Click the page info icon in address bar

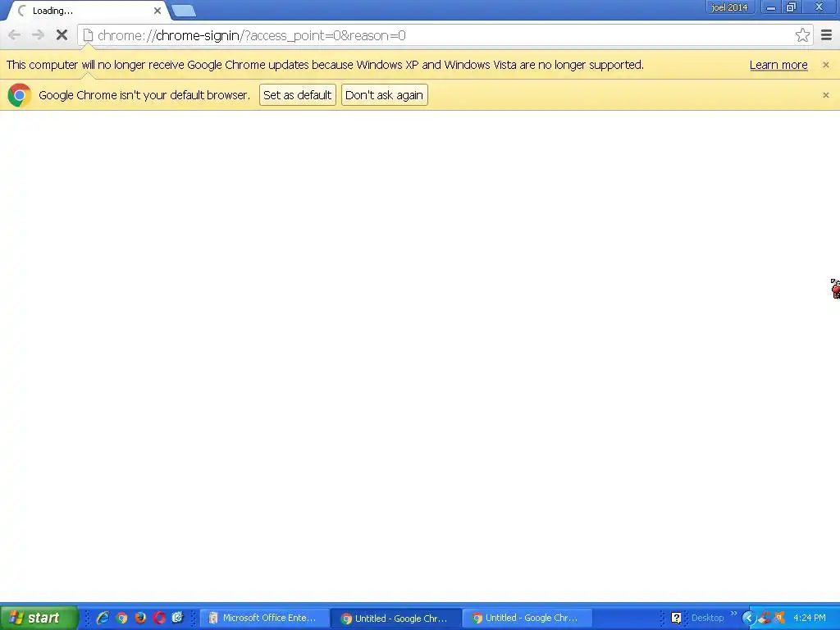point(88,35)
